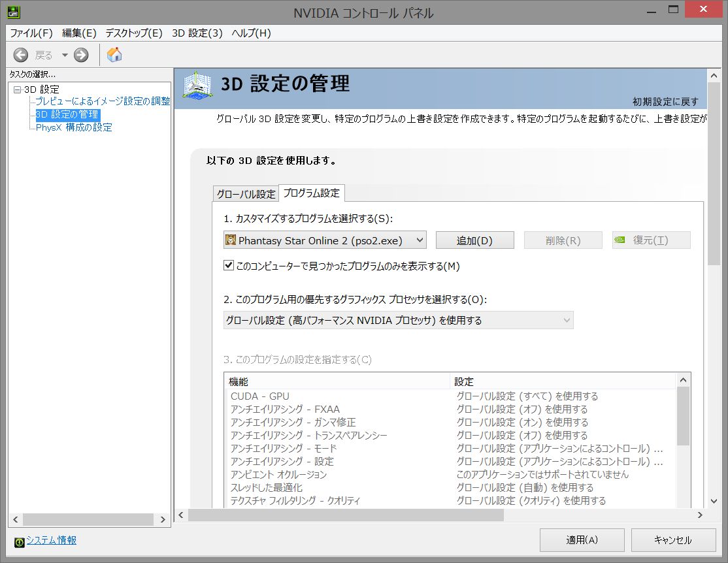728x563 pixels.
Task: Minimize the NVIDIA コントロール パネル window
Action: pyautogui.click(x=652, y=10)
